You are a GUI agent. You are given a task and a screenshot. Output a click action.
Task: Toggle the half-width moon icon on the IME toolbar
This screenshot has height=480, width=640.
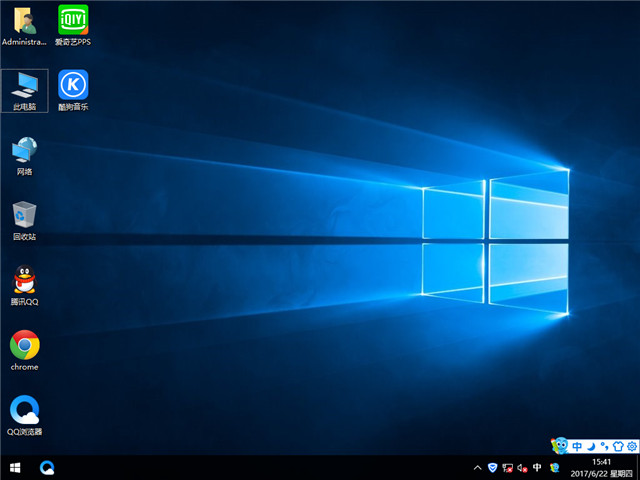(x=591, y=447)
